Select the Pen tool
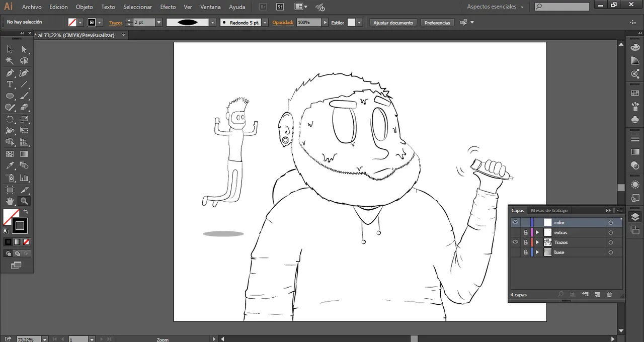Viewport: 644px width, 342px height. tap(10, 73)
